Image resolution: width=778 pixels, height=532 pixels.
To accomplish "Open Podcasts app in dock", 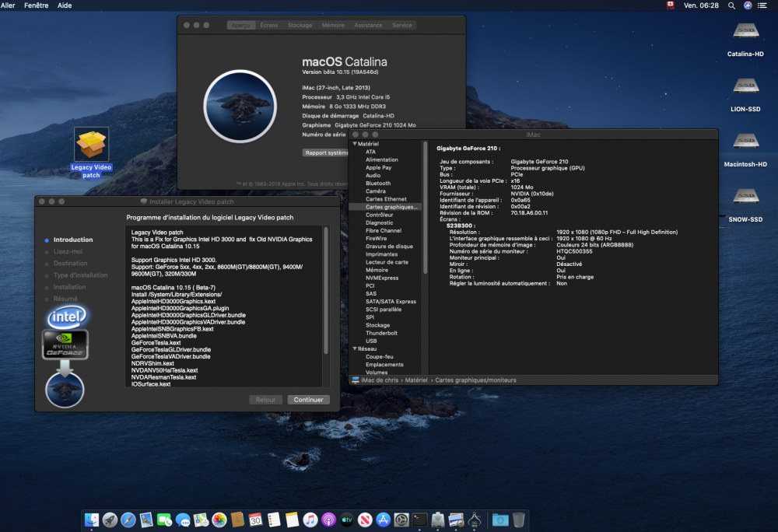I will click(x=328, y=520).
